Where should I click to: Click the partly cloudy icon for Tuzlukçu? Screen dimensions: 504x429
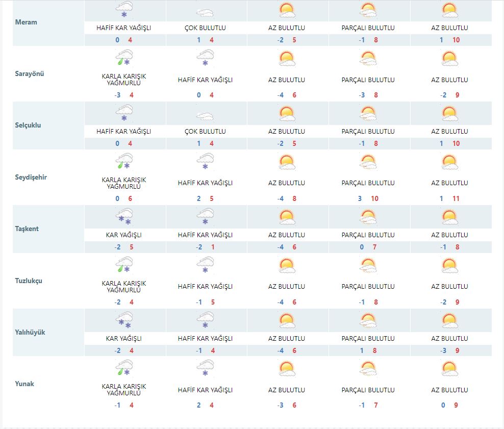click(x=368, y=265)
